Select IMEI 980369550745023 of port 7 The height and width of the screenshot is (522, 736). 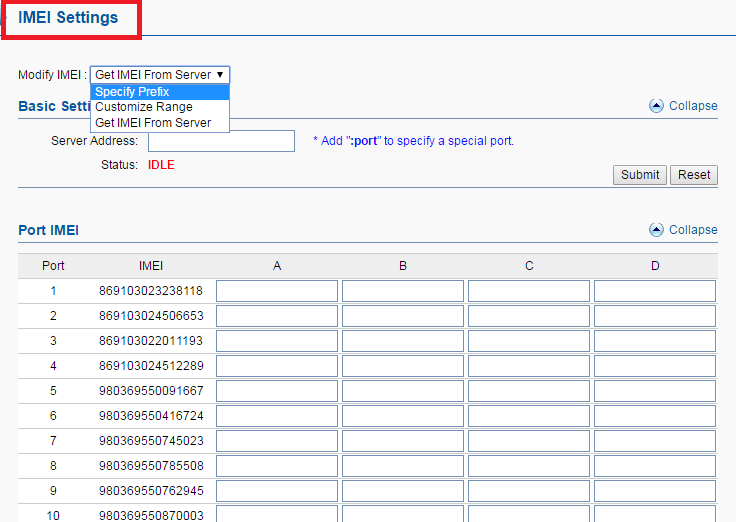point(151,441)
